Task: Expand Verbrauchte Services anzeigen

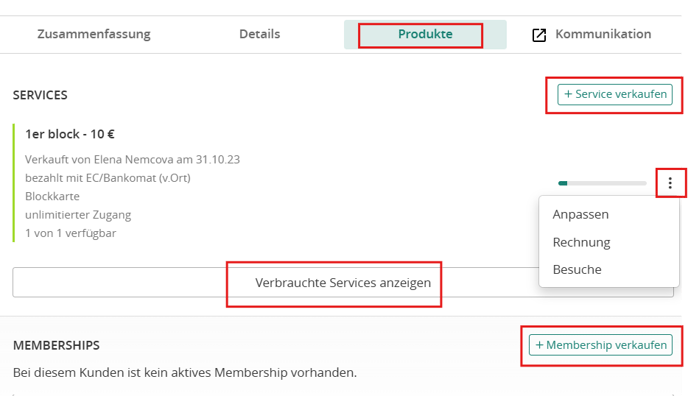Action: tap(343, 282)
